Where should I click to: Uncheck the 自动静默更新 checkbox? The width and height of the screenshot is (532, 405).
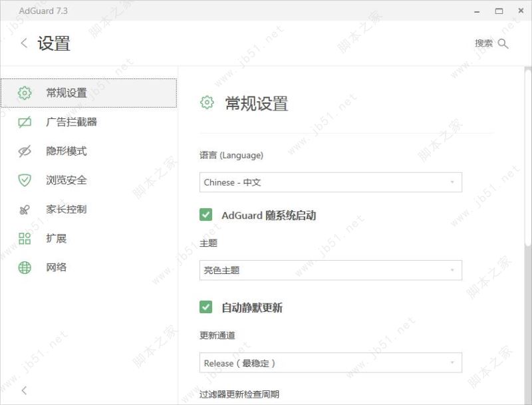(206, 307)
